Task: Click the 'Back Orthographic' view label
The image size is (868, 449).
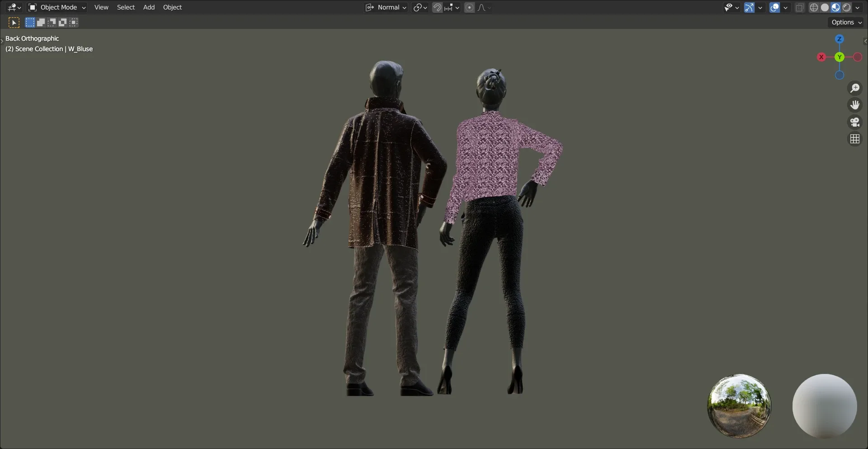Action: [32, 38]
